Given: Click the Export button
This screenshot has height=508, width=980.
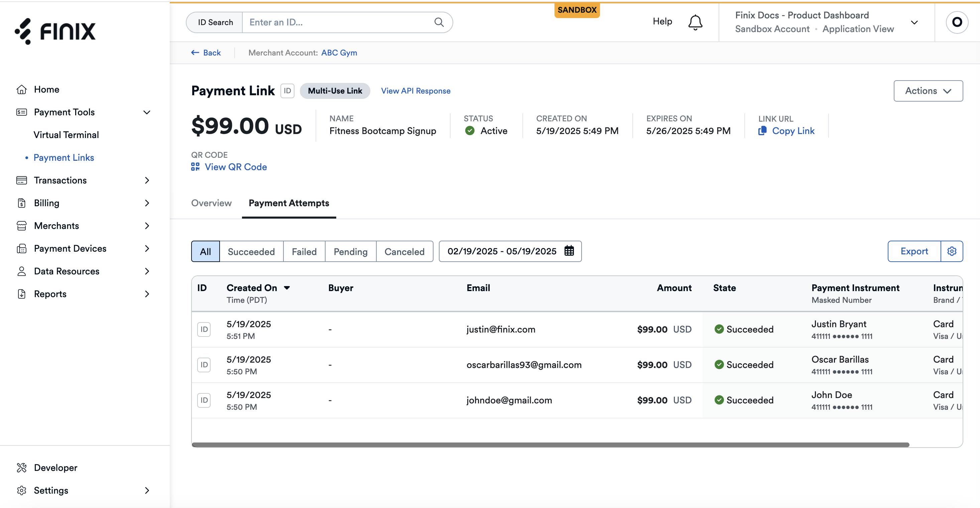Looking at the screenshot, I should click(x=914, y=251).
